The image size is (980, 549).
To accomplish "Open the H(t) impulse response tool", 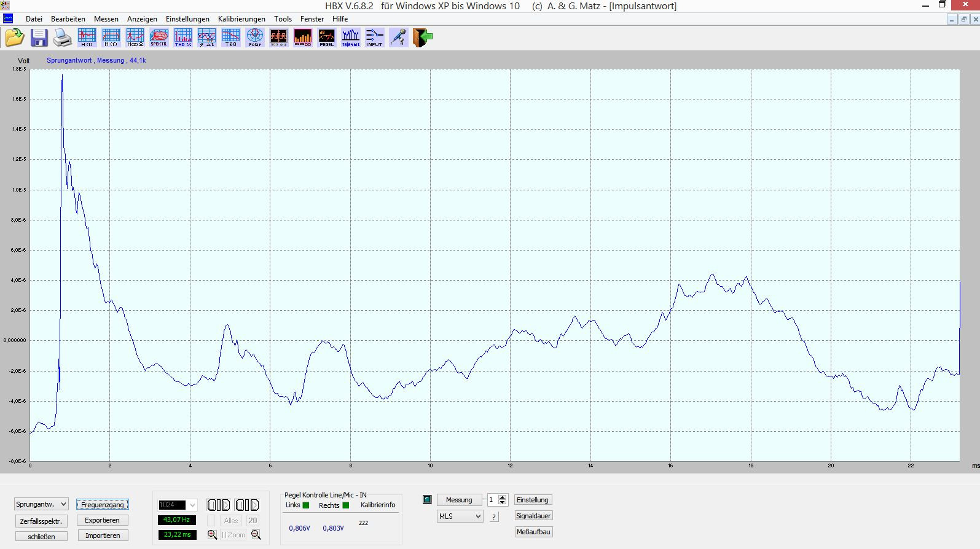I will tap(87, 37).
